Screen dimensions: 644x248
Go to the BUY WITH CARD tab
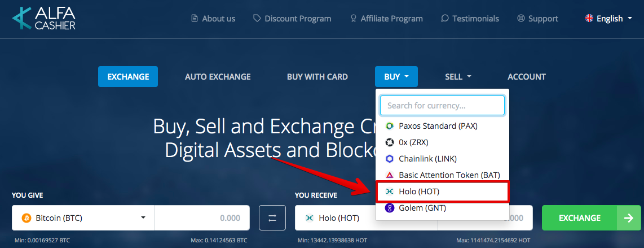(x=317, y=77)
